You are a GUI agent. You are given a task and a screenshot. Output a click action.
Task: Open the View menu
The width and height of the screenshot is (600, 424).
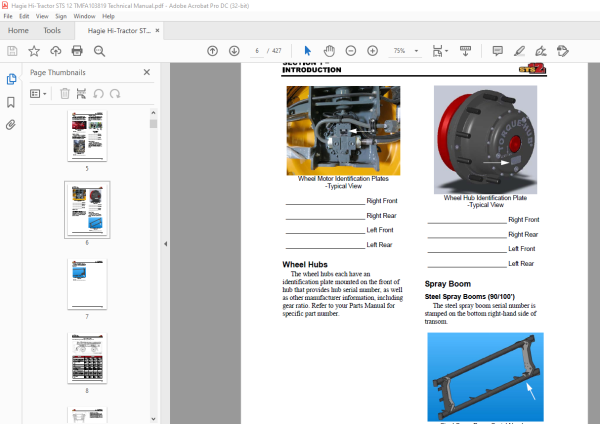42,16
